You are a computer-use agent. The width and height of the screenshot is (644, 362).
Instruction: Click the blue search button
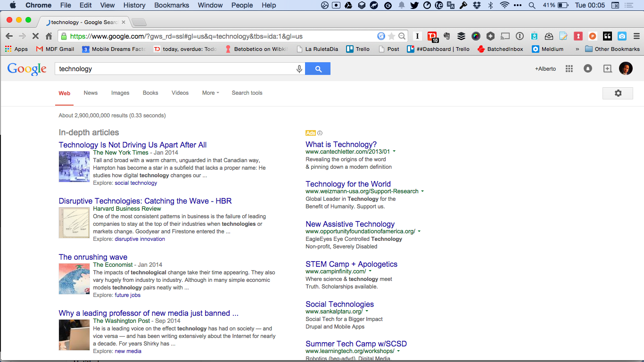point(318,69)
